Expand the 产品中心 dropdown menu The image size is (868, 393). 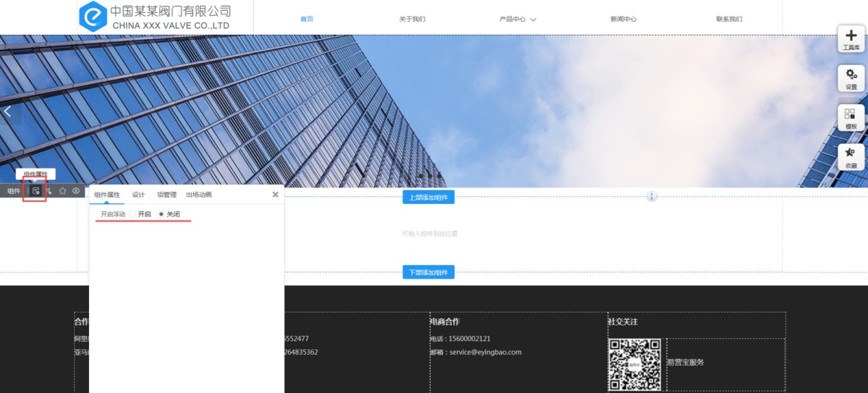[x=518, y=20]
